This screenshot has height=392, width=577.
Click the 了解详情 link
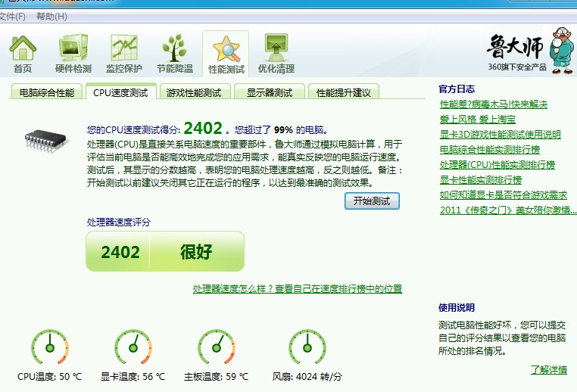[x=549, y=369]
